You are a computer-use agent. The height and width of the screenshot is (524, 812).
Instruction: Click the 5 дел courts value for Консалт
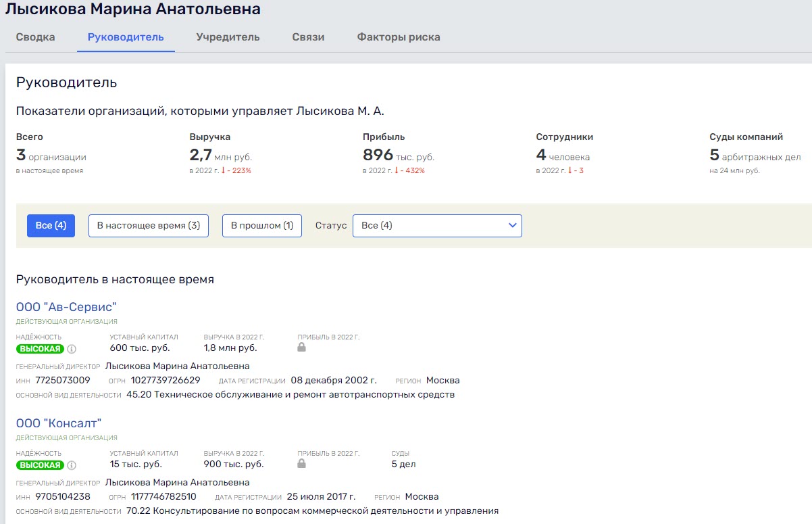tap(404, 465)
